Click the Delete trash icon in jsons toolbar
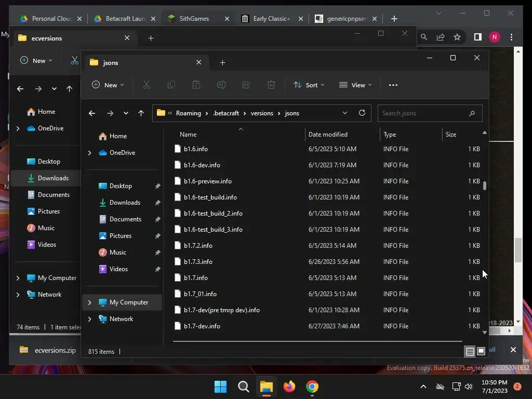The height and width of the screenshot is (399, 532). [x=271, y=85]
